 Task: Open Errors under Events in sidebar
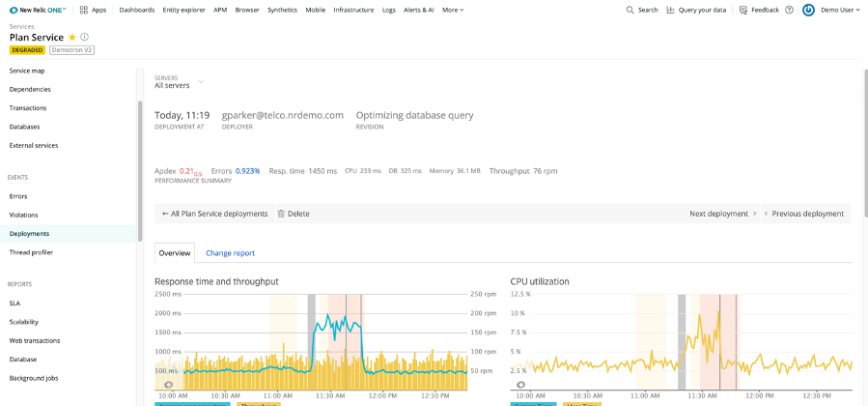click(18, 196)
